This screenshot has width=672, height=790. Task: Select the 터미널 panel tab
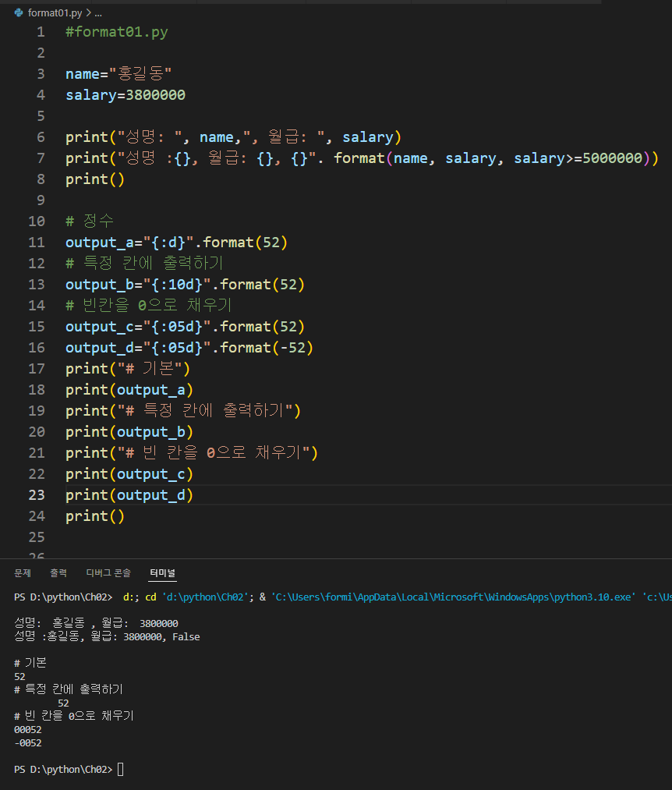(163, 573)
